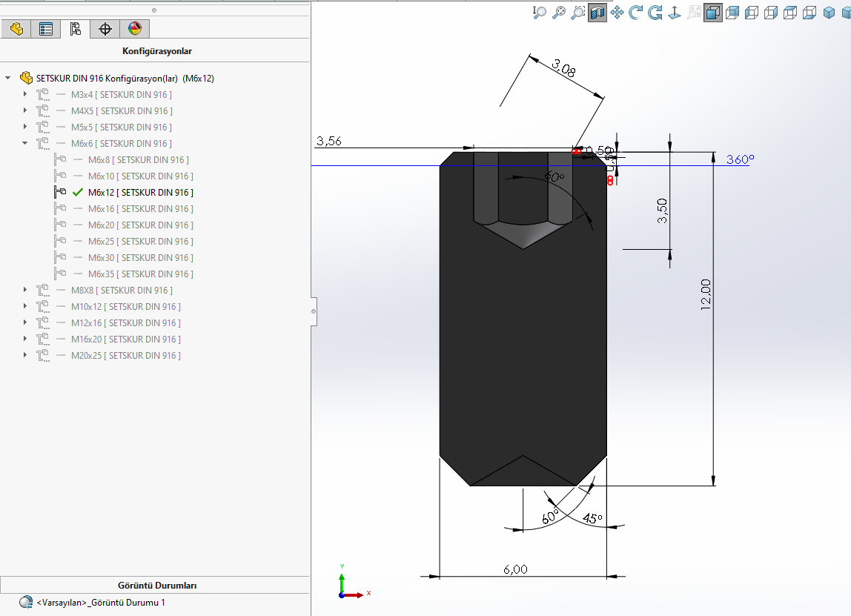Click the blue 360° dimension link

(x=740, y=159)
